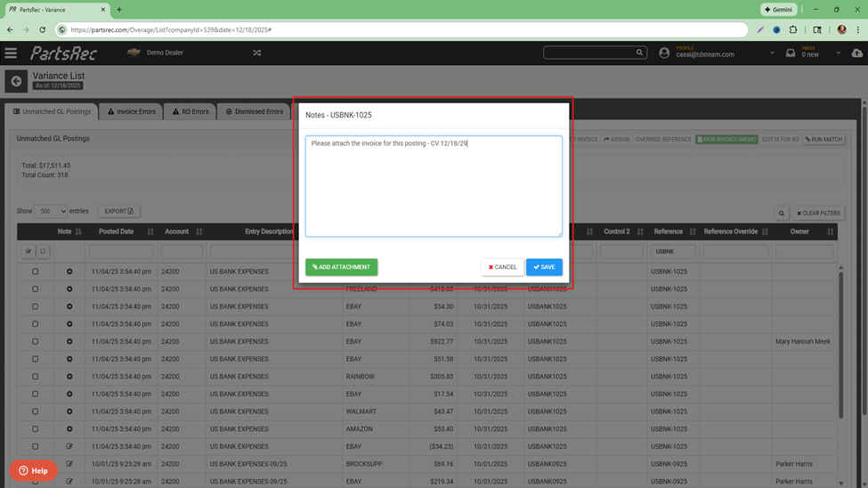Click the table's vertical scrollbar
Viewport: 868px width, 488px height.
(x=841, y=344)
